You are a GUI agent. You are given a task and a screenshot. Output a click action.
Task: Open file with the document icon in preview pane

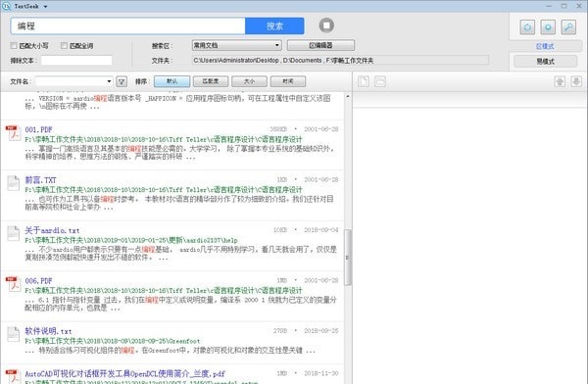364,81
